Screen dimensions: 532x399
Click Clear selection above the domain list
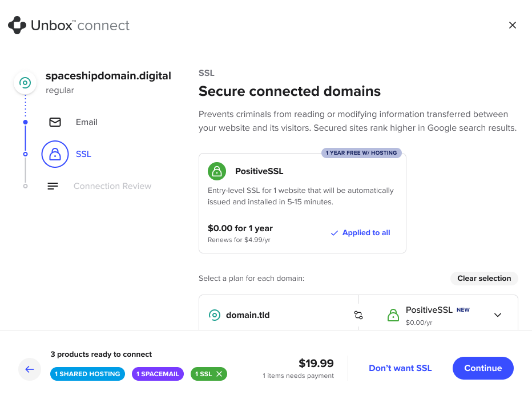tap(484, 279)
